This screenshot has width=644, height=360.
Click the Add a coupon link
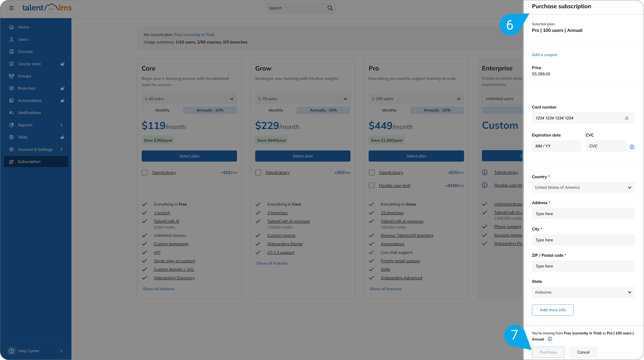544,55
